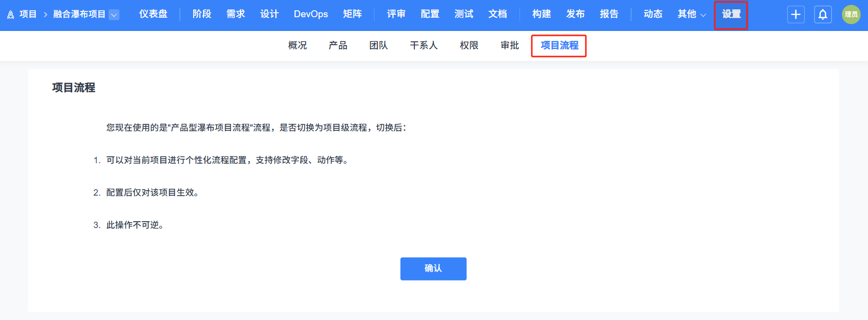
Task: Open the 文档 menu
Action: (497, 14)
